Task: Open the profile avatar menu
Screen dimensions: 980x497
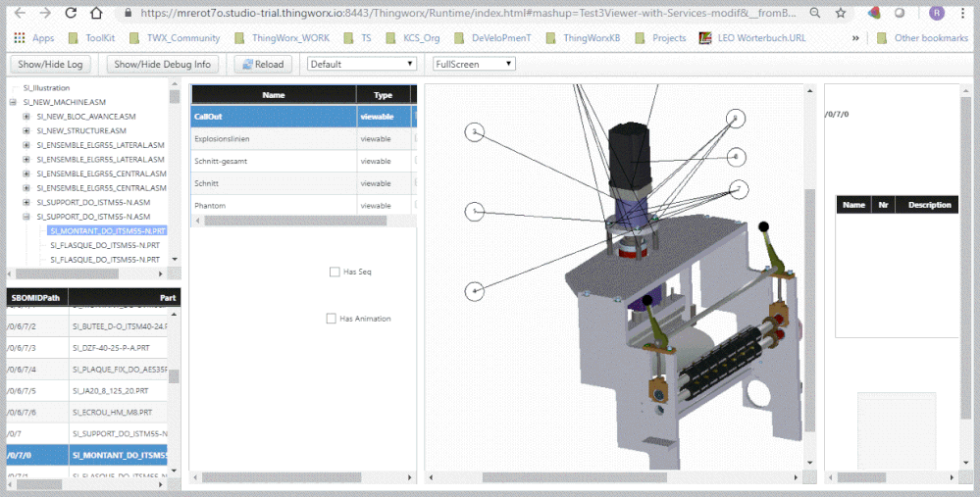Action: 936,13
